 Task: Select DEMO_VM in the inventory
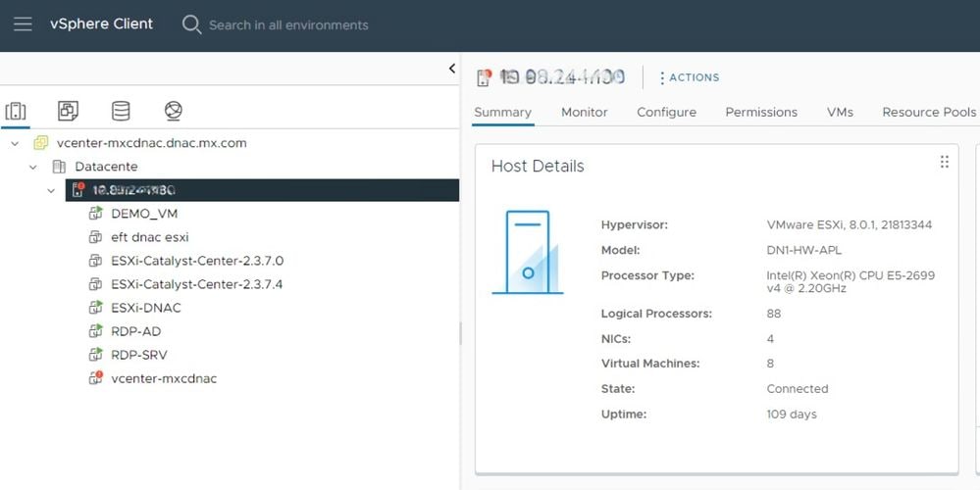coord(144,214)
